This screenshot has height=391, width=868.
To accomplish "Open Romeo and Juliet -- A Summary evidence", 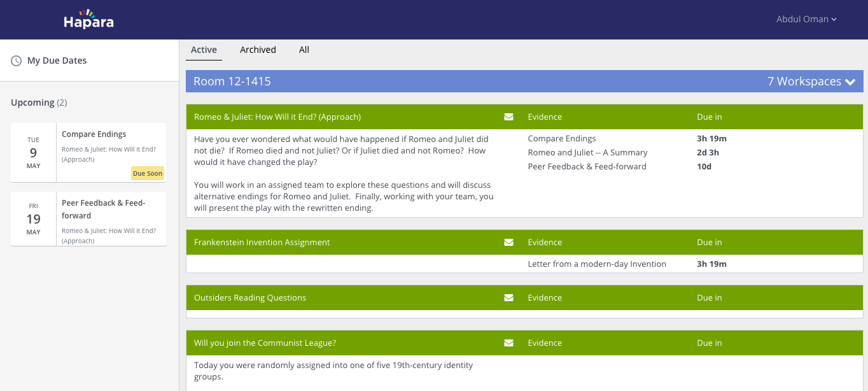I will [x=587, y=153].
